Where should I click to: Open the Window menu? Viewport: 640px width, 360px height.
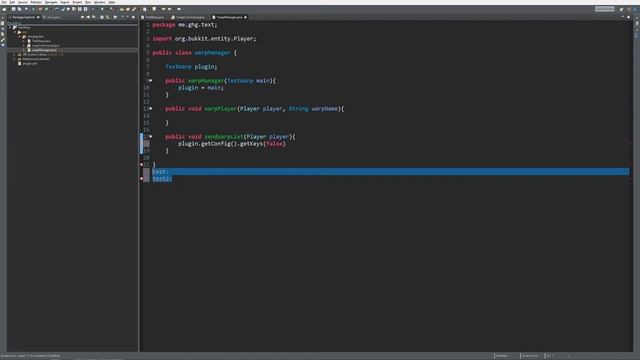point(100,2)
